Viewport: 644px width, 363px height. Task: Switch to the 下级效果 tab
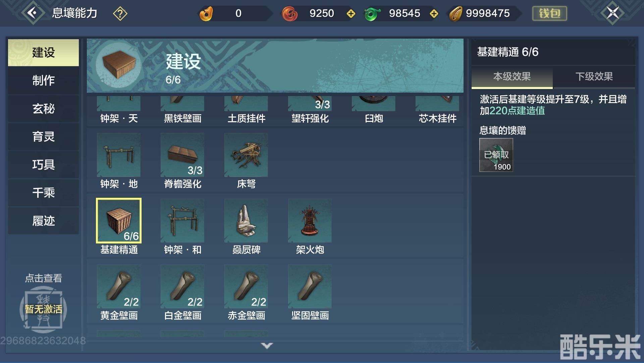[594, 77]
